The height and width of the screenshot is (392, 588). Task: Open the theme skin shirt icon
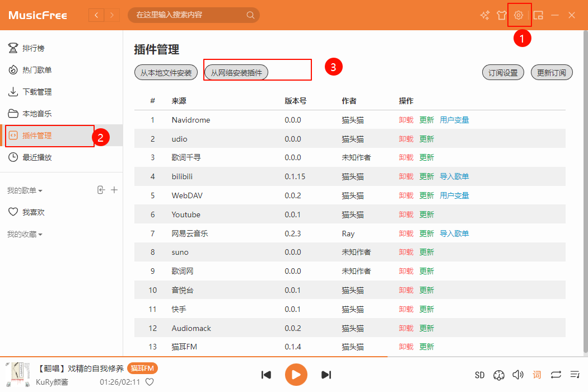[x=502, y=15]
